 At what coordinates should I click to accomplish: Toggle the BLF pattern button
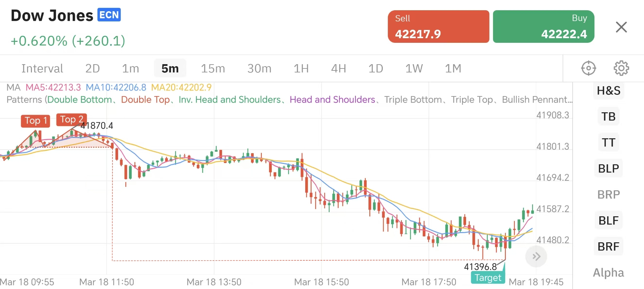tap(608, 221)
